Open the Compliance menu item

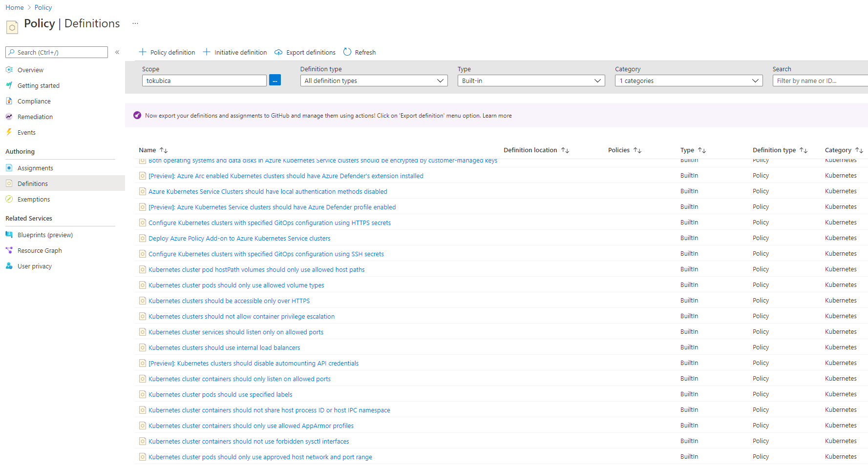click(34, 101)
